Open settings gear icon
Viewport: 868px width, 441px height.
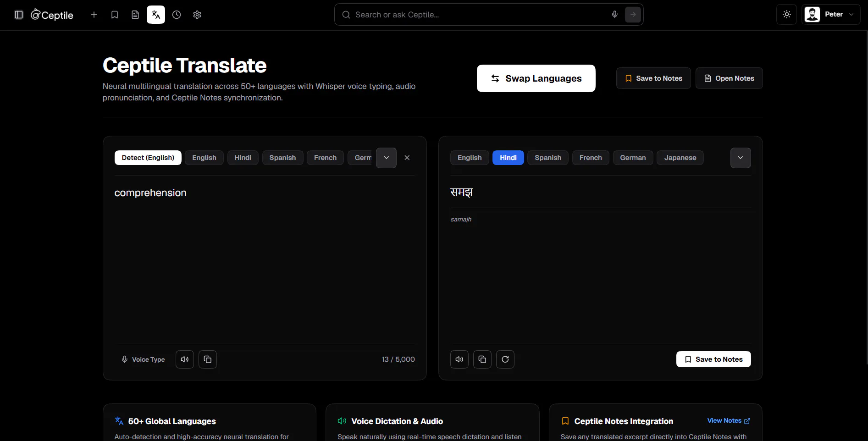pos(197,15)
